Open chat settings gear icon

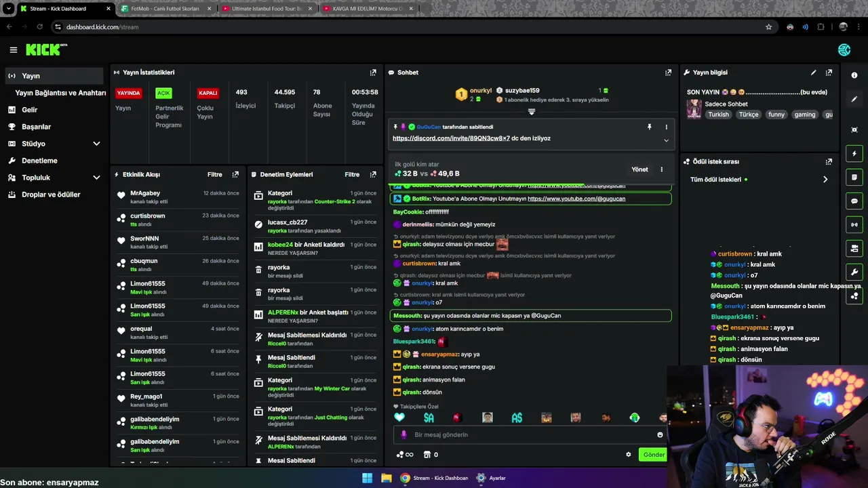(628, 455)
